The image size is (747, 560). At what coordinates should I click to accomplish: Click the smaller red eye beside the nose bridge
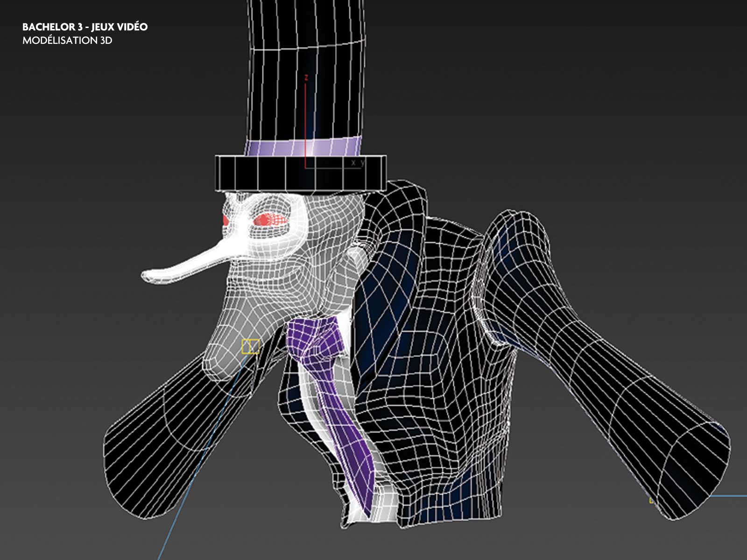pyautogui.click(x=226, y=220)
